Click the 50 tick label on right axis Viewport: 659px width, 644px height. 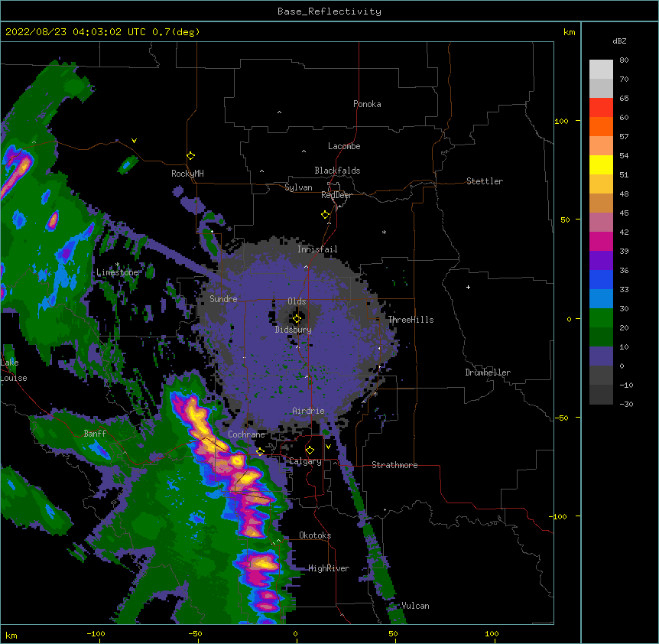[x=565, y=220]
